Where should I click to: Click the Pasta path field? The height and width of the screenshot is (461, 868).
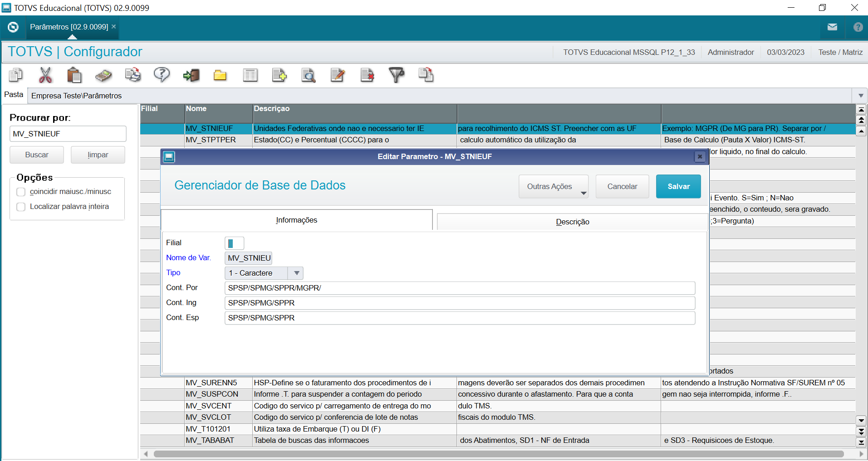pos(439,96)
